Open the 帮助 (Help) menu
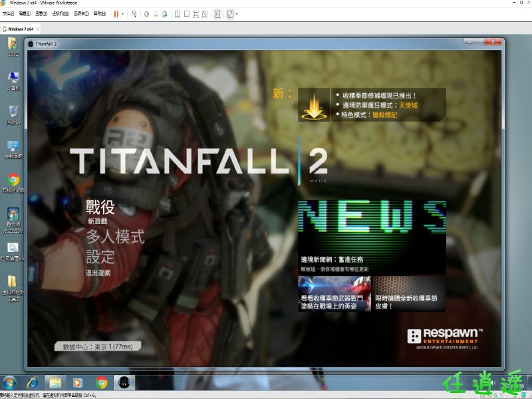This screenshot has width=532, height=399. click(99, 13)
